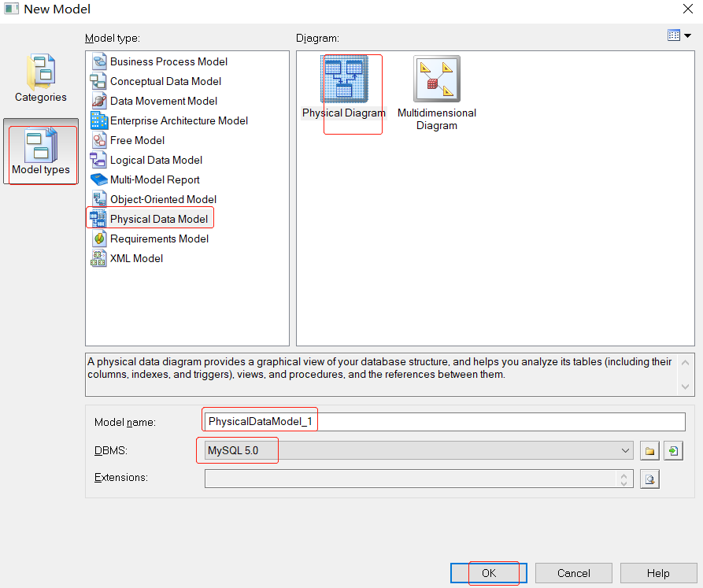The image size is (703, 588).
Task: Click the Extensions field stepper up arrow
Action: point(623,475)
